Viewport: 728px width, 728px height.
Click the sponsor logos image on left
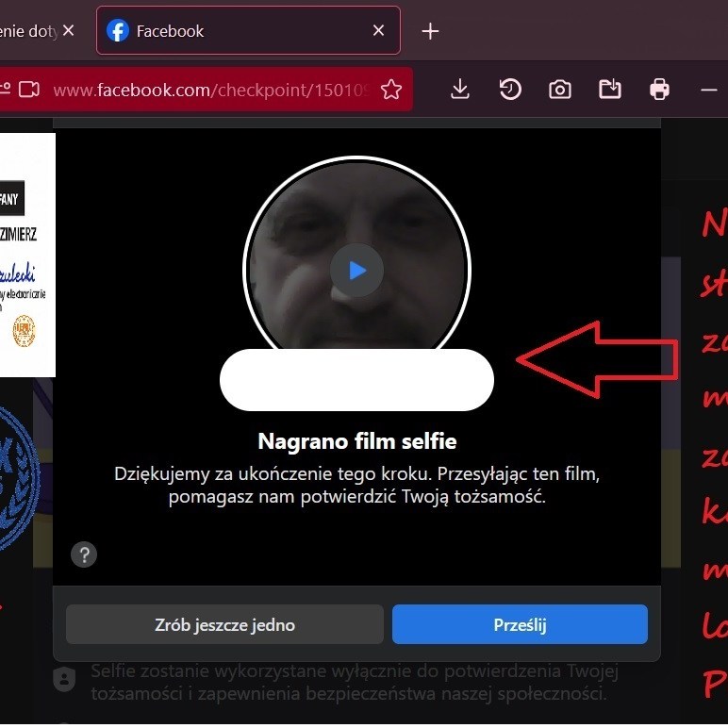[x=26, y=255]
